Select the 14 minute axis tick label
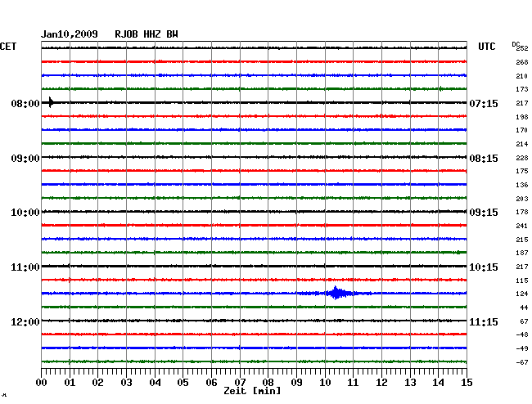Screen dimensions: 532x404 click(438, 383)
